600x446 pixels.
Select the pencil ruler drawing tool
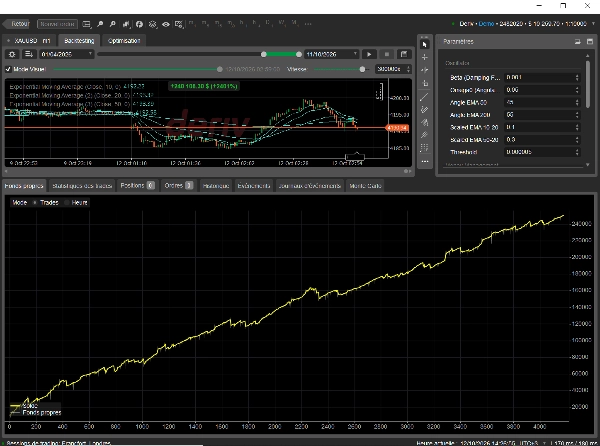click(424, 110)
